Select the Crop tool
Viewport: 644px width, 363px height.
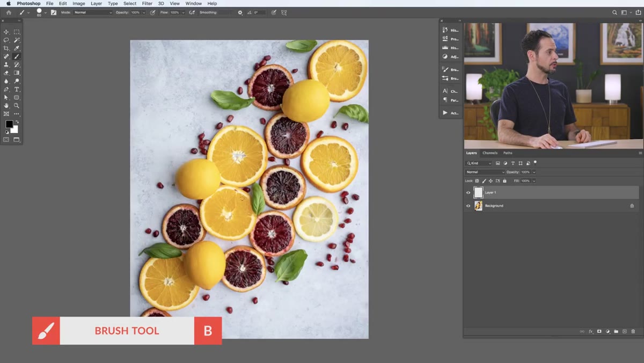pyautogui.click(x=6, y=48)
